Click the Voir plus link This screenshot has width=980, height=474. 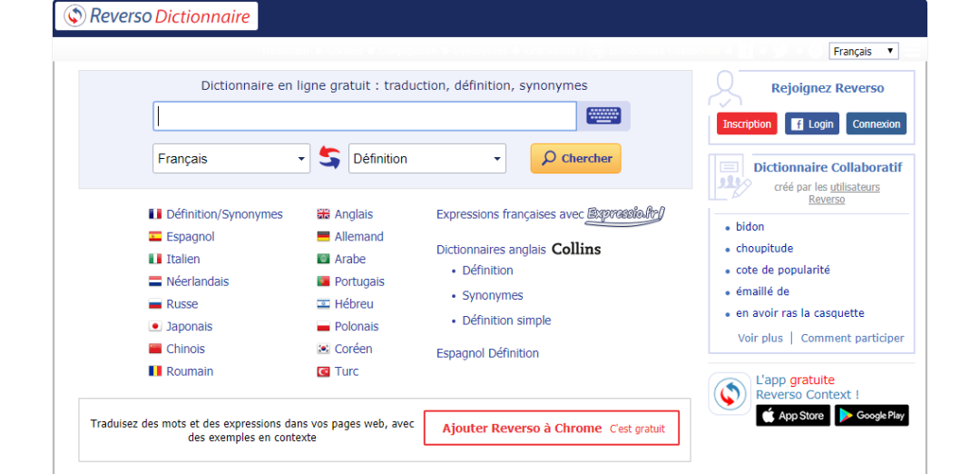tap(760, 339)
